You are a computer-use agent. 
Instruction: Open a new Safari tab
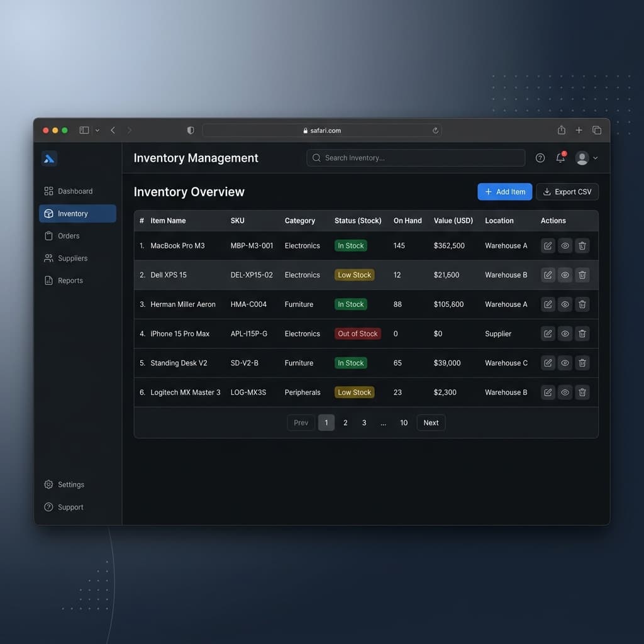pyautogui.click(x=579, y=130)
